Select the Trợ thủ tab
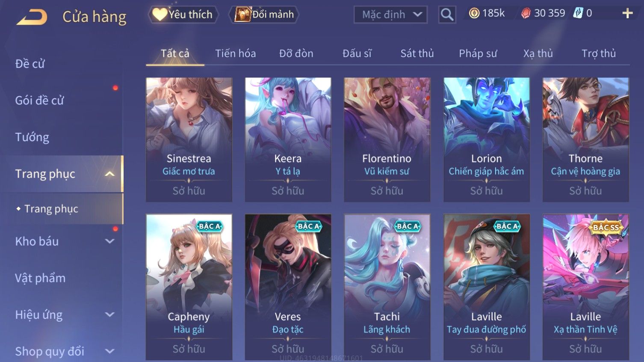Image resolution: width=644 pixels, height=362 pixels. point(598,53)
